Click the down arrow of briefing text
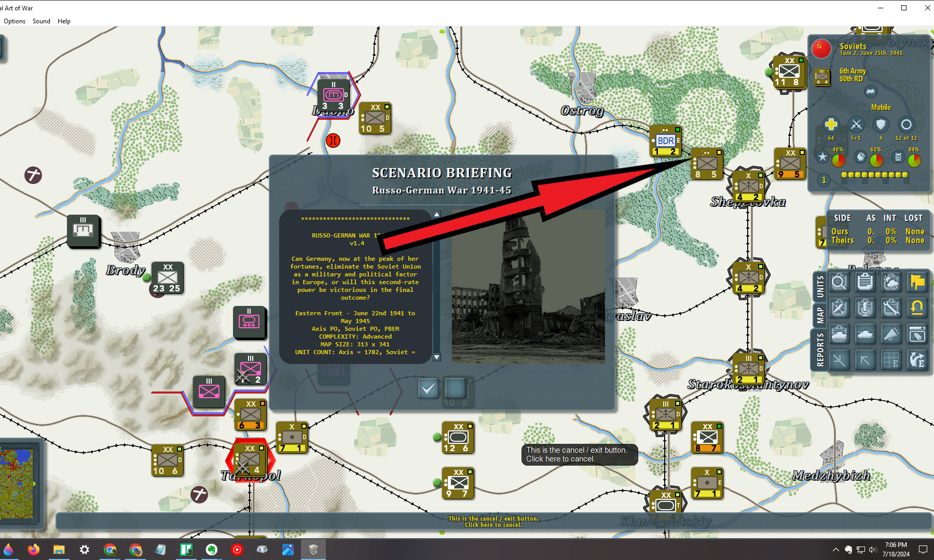 point(437,357)
